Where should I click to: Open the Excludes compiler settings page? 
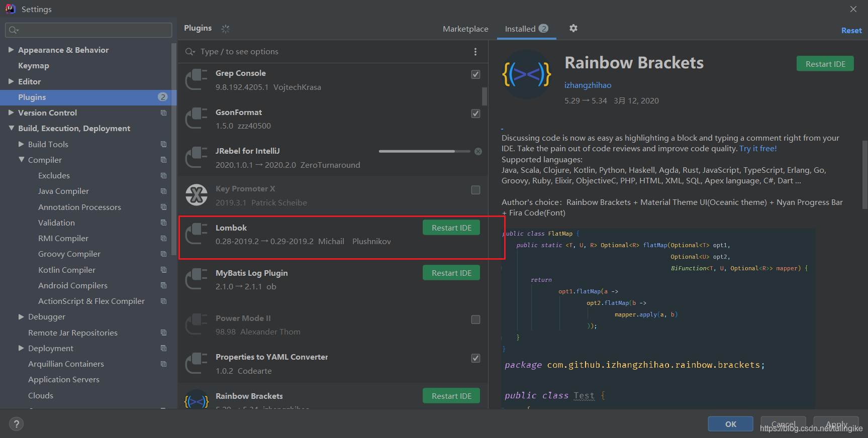tap(54, 176)
